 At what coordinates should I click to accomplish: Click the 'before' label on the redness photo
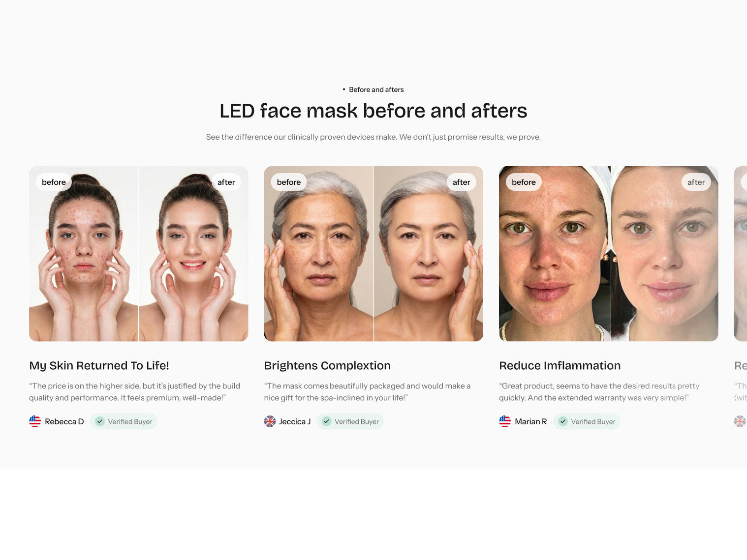[524, 182]
